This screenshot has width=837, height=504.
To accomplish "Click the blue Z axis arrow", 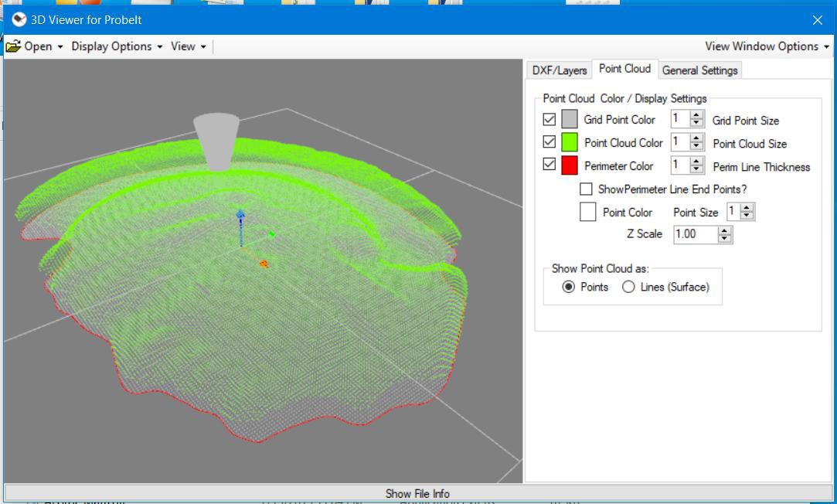I will point(240,227).
